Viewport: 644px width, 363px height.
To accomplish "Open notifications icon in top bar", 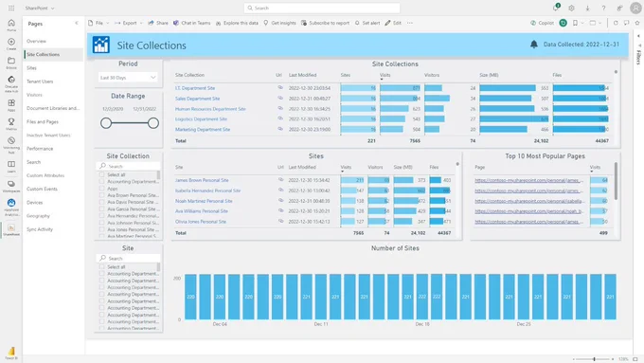I will (556, 8).
